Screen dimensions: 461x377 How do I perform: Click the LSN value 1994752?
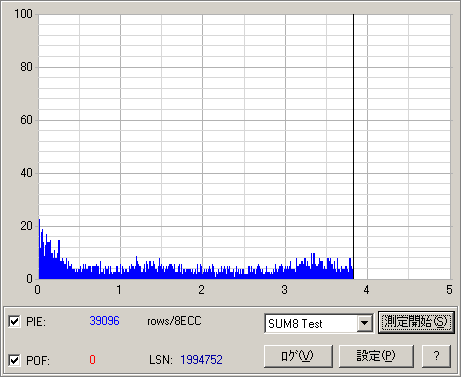coord(201,360)
